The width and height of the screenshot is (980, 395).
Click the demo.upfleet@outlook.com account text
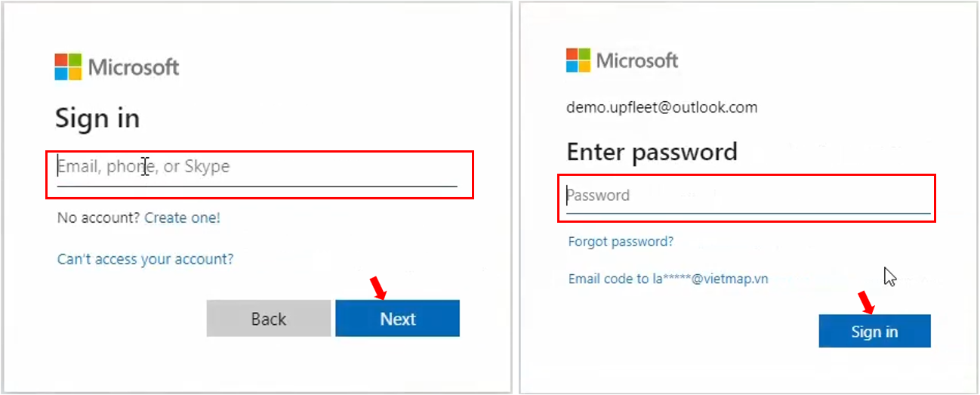point(662,107)
